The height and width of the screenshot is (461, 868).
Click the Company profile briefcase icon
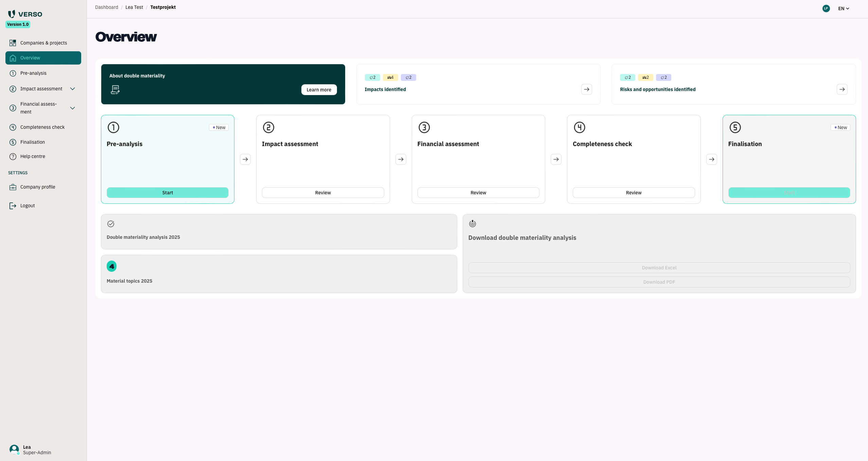[13, 187]
